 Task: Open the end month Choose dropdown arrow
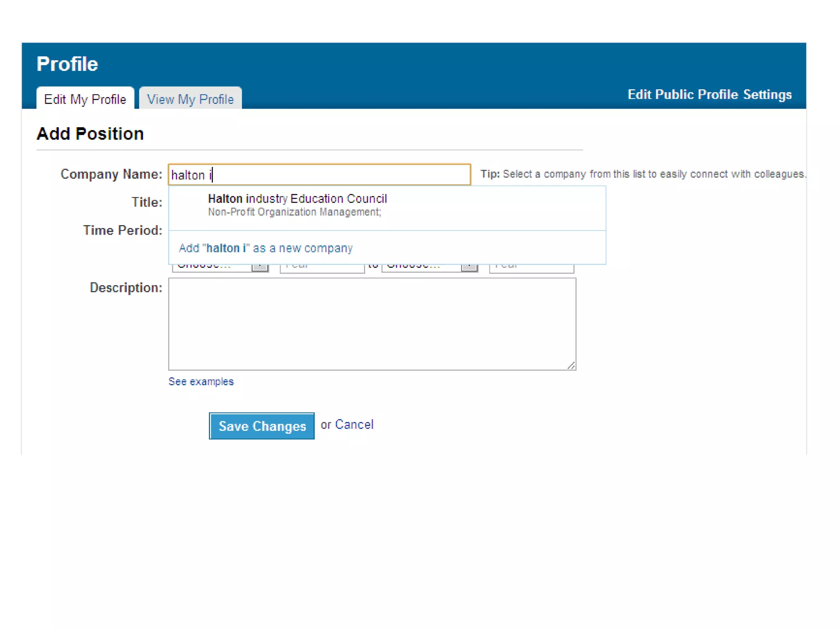[x=469, y=268]
